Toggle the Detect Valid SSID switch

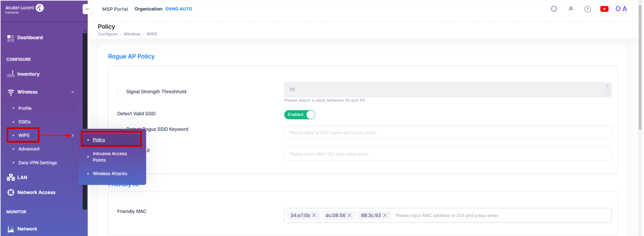(300, 115)
